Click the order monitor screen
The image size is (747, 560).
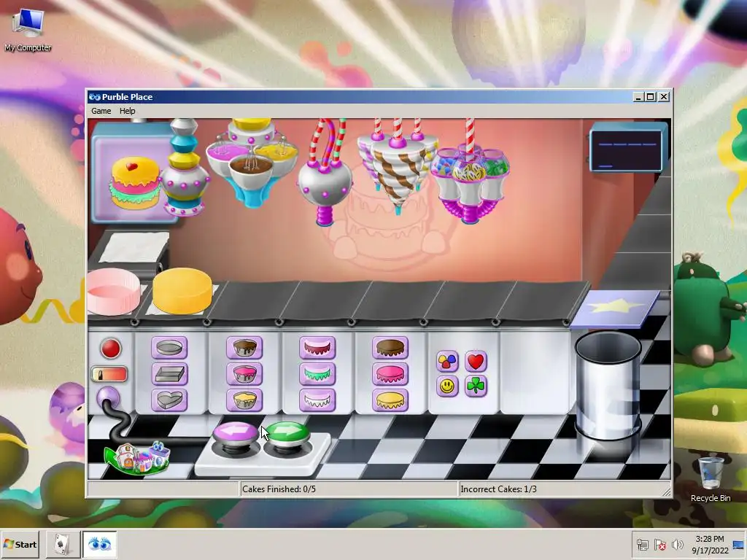pos(629,147)
